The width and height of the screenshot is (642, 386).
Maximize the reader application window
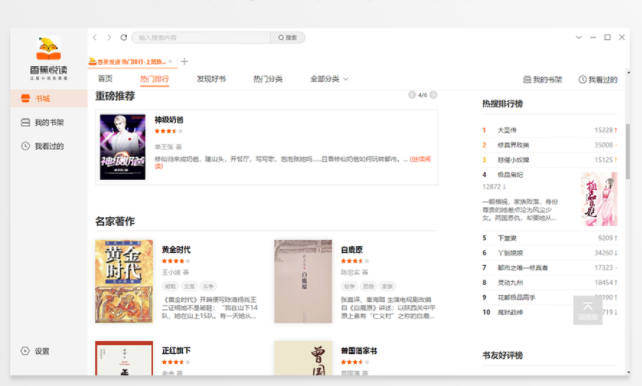coord(608,37)
